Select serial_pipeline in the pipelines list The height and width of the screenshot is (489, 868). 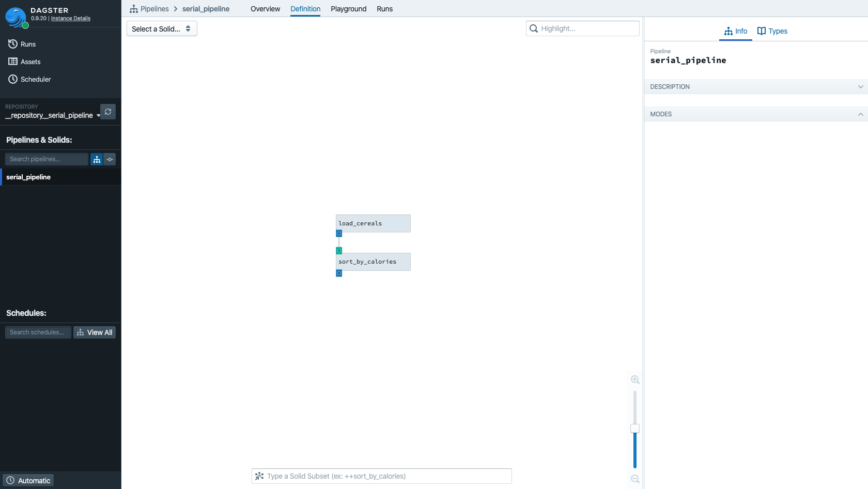click(x=60, y=177)
